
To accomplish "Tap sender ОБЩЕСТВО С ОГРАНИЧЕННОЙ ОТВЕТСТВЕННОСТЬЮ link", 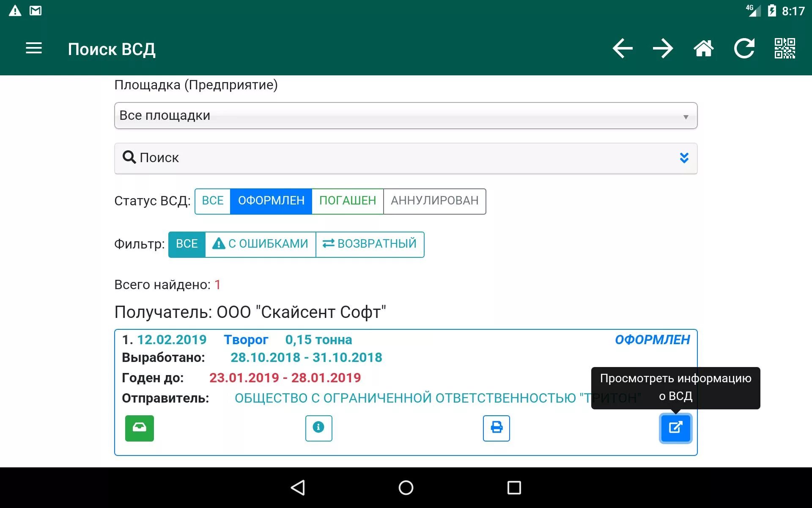I will [x=406, y=398].
